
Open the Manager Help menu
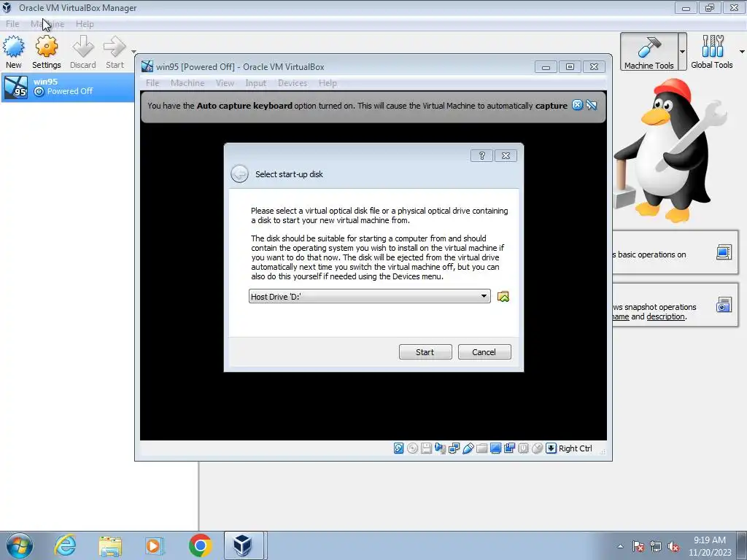pos(85,24)
